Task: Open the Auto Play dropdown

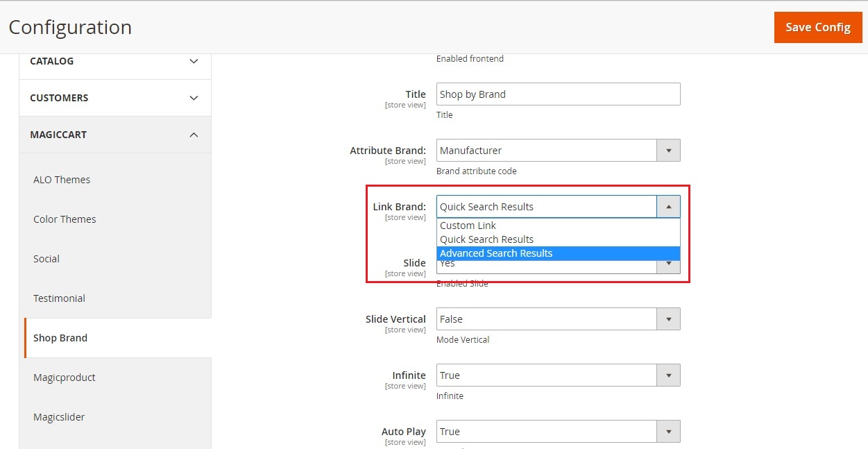Action: coord(558,432)
